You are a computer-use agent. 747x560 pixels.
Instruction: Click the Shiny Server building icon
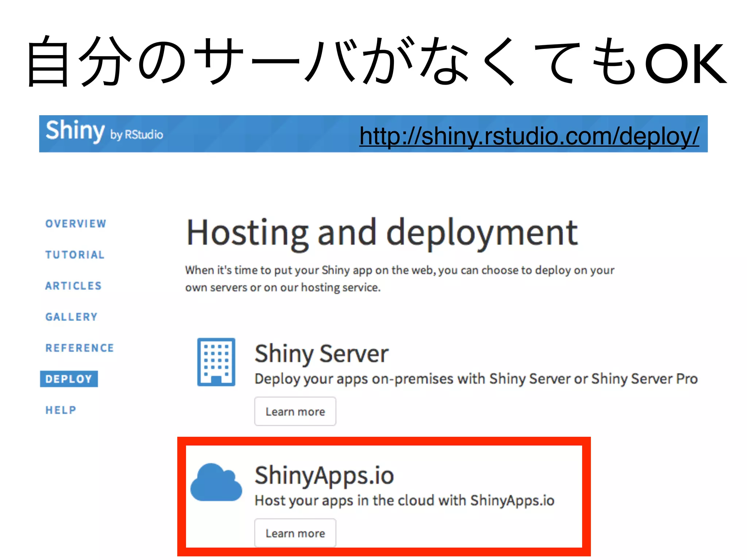(216, 362)
